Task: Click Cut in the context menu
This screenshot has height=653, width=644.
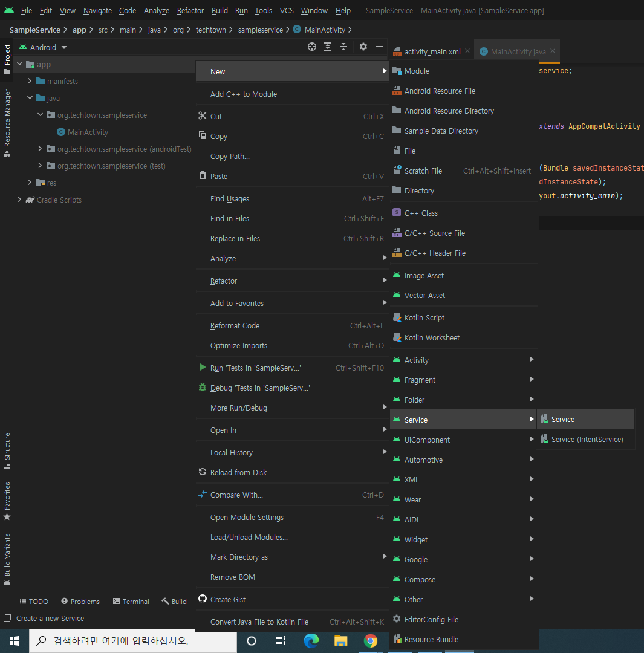Action: coord(292,117)
